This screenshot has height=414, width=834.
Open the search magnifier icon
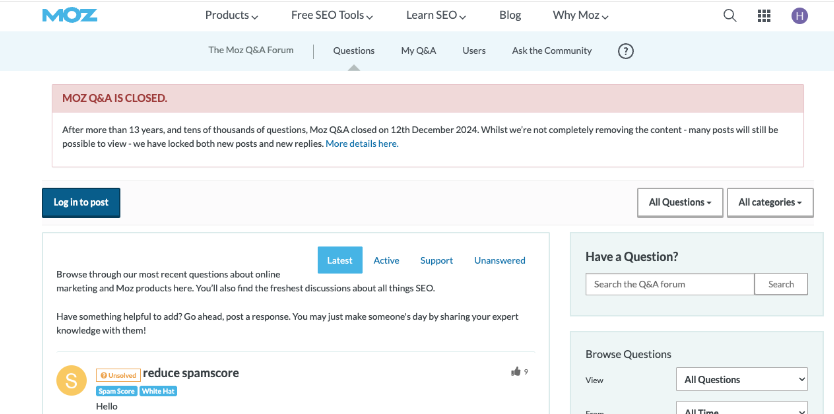pyautogui.click(x=730, y=15)
